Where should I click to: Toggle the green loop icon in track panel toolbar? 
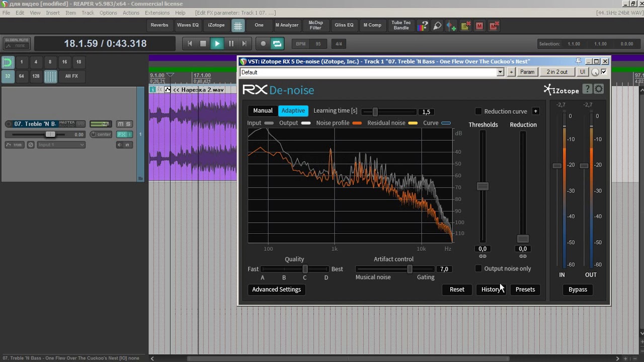tap(8, 62)
